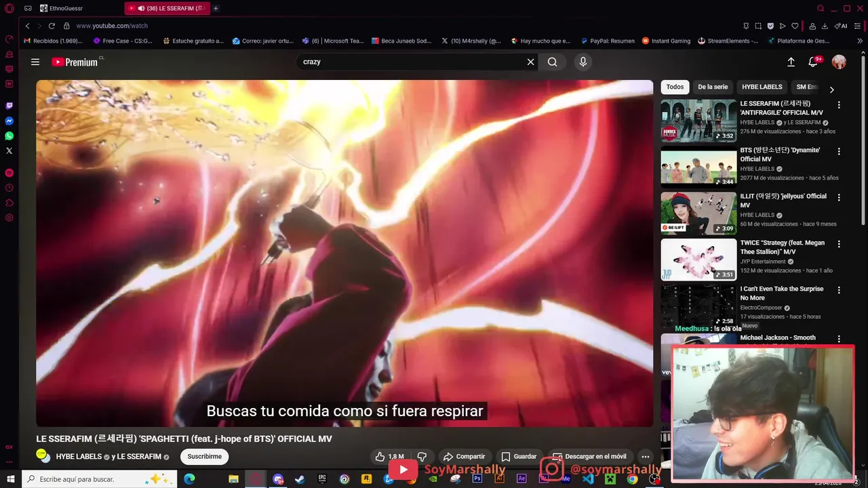Open the ANTIFRAGILE video thumbnail
Image resolution: width=868 pixels, height=488 pixels.
[698, 121]
